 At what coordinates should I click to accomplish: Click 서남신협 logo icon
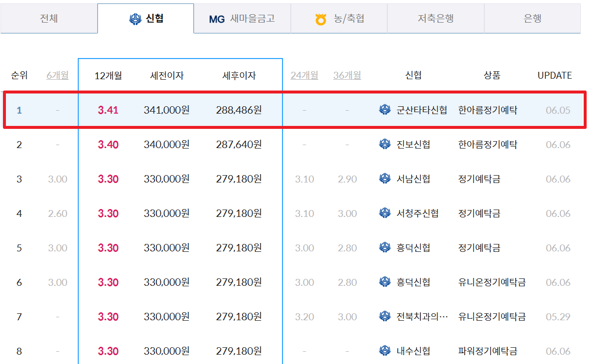tap(385, 179)
